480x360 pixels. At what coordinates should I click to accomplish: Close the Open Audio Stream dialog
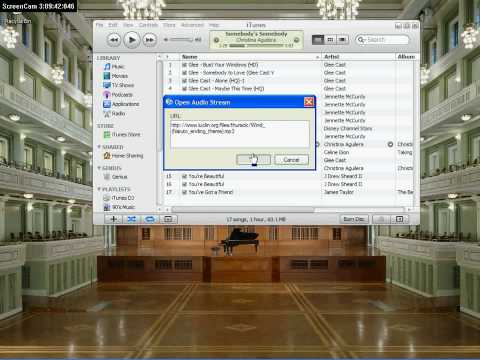(x=309, y=102)
